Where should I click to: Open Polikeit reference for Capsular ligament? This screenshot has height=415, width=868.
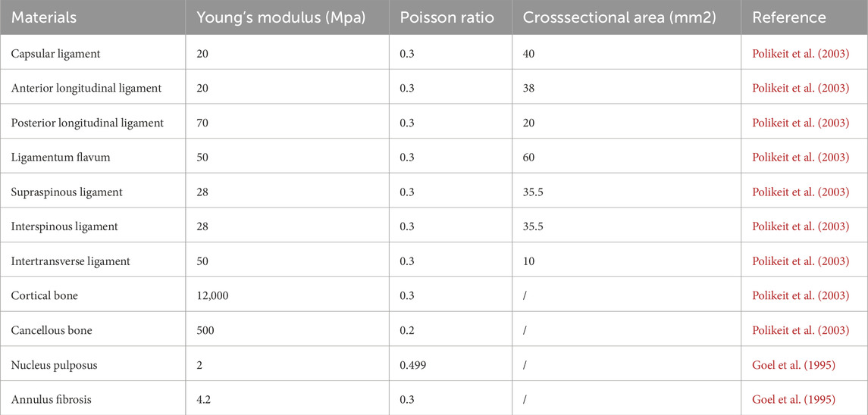800,54
